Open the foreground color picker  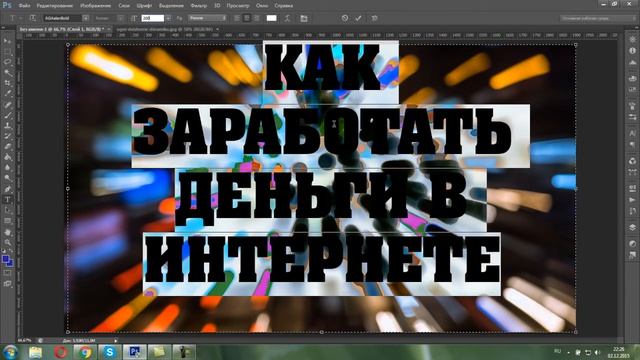pyautogui.click(x=6, y=259)
